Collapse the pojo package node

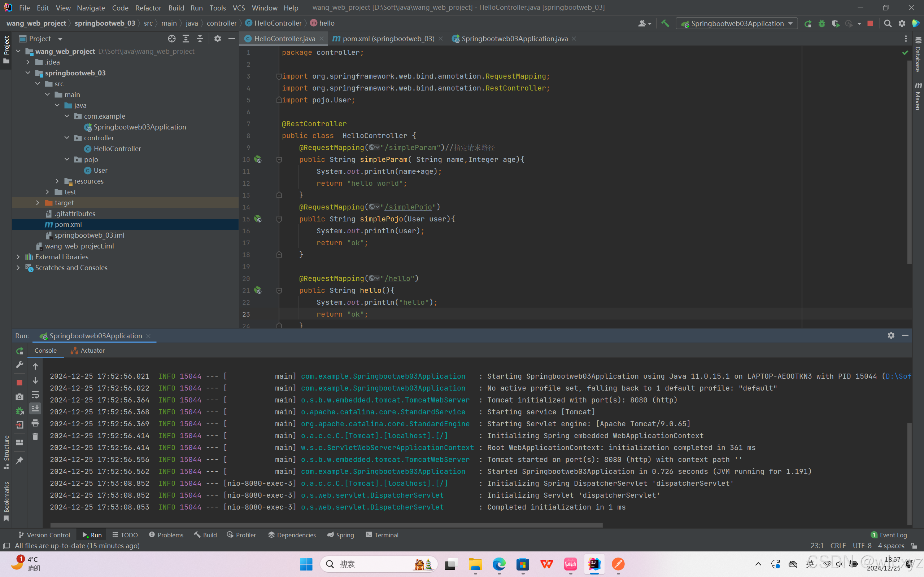pyautogui.click(x=67, y=159)
